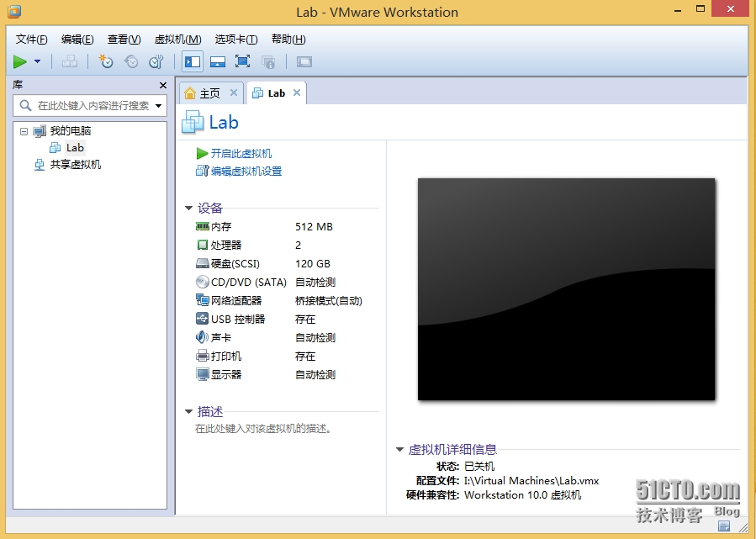Image resolution: width=756 pixels, height=539 pixels.
Task: Toggle the thumbnail bar view icon
Action: point(218,61)
